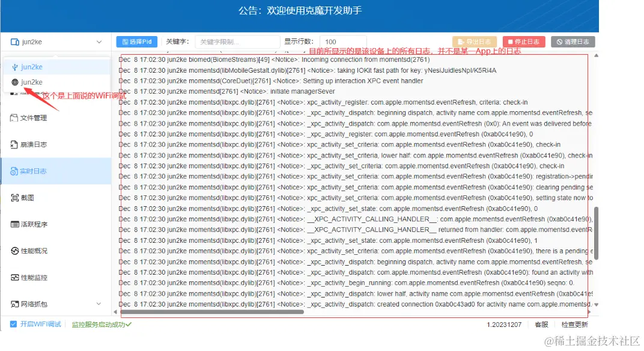Viewport: 644px width, 351px height.
Task: Click 检查更新 to check updates
Action: 574,325
